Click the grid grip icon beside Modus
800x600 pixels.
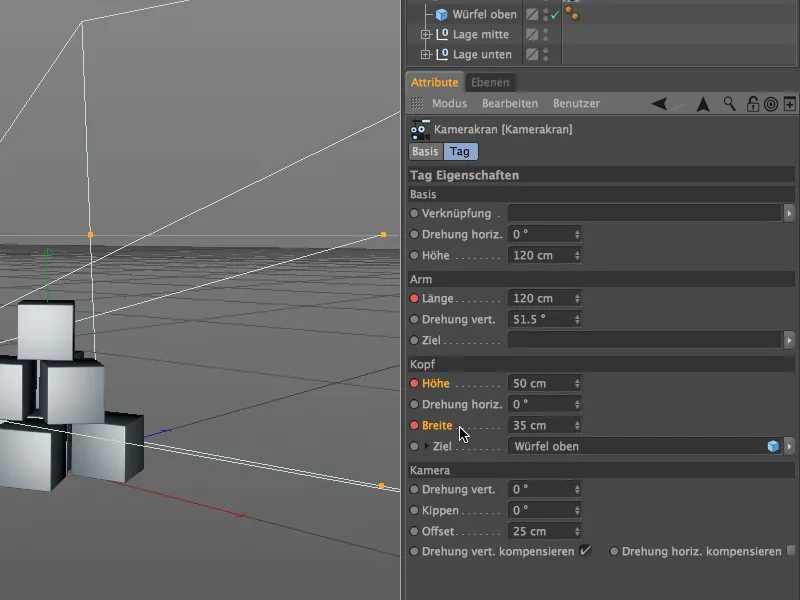417,104
